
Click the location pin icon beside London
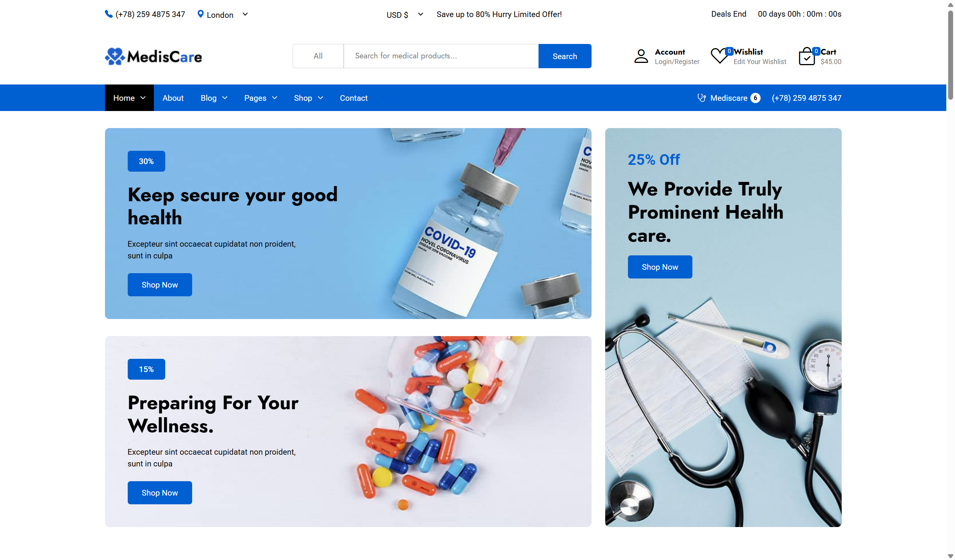(200, 14)
